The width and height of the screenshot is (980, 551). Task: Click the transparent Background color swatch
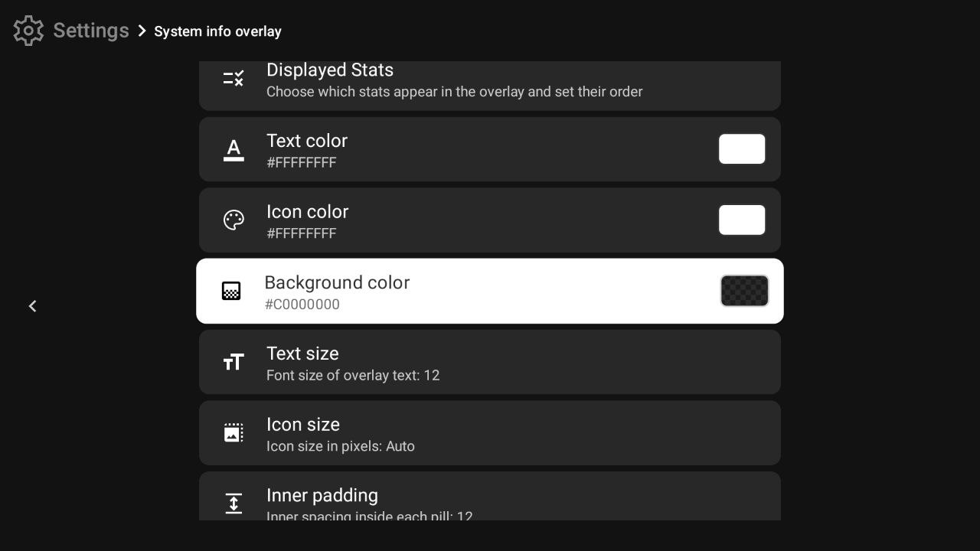point(744,291)
